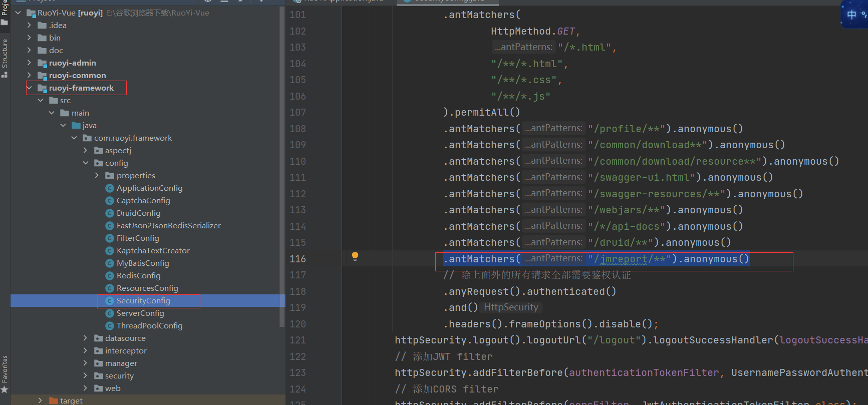Click the ResourcesConfig class icon
This screenshot has height=405, width=868.
[x=110, y=288]
